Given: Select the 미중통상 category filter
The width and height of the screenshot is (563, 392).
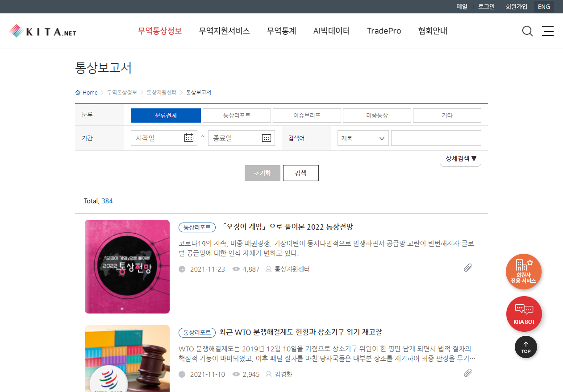Looking at the screenshot, I should tap(377, 116).
